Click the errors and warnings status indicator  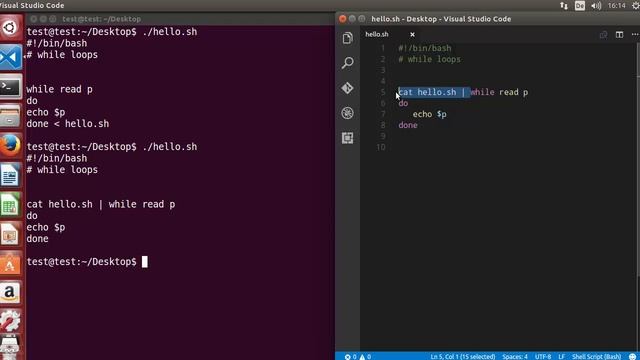pos(358,356)
